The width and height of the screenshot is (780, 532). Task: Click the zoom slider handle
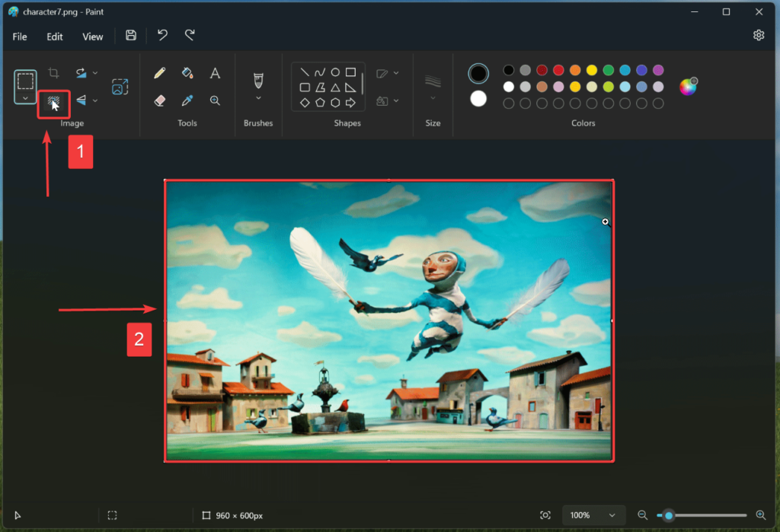coord(669,515)
